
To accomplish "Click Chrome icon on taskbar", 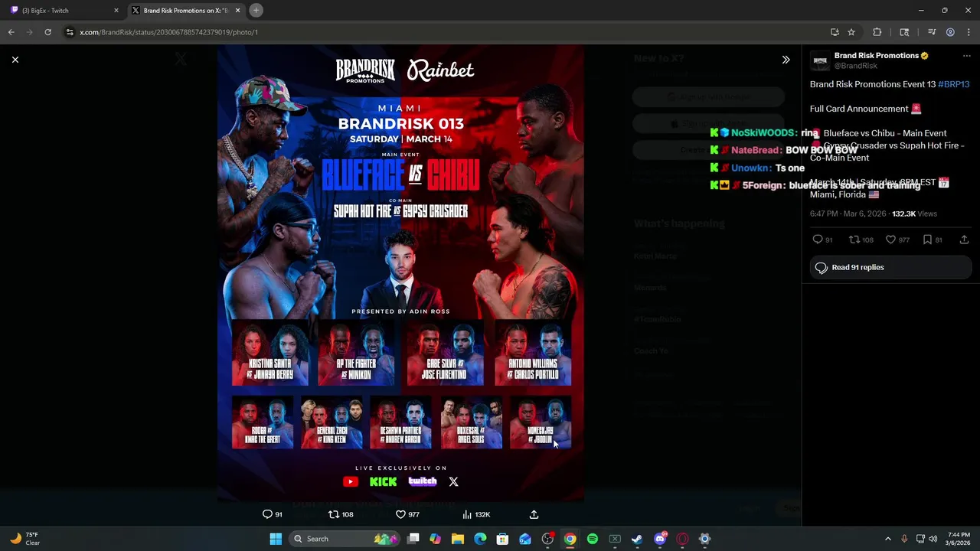I will click(570, 539).
